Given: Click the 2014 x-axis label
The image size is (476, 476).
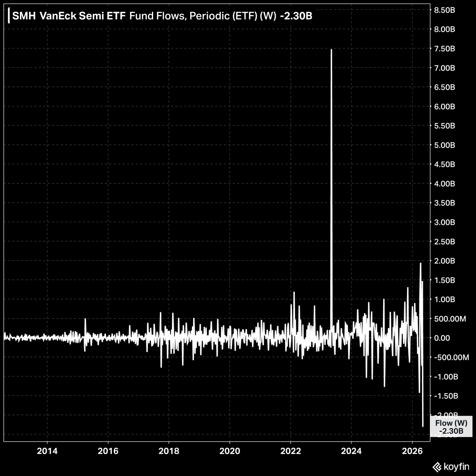Looking at the screenshot, I should tap(47, 451).
